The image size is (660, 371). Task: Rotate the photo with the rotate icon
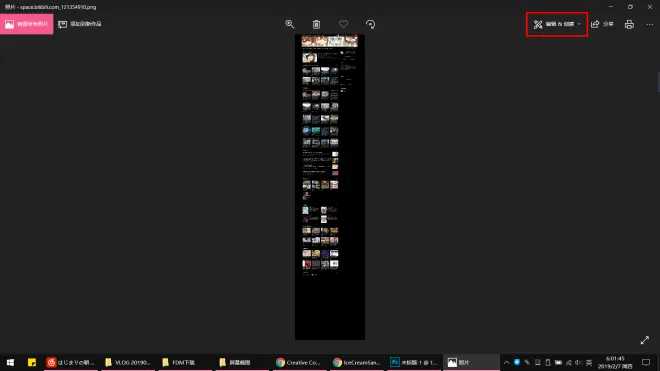click(370, 24)
